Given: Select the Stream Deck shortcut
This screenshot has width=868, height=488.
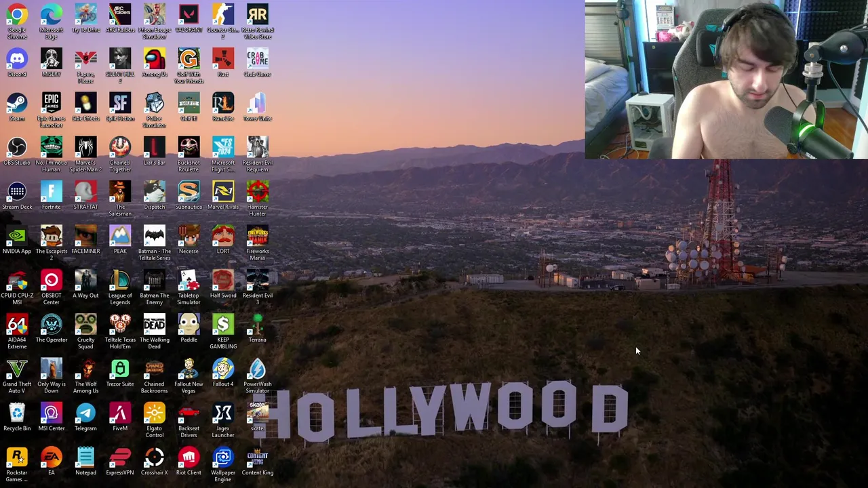Looking at the screenshot, I should [17, 191].
